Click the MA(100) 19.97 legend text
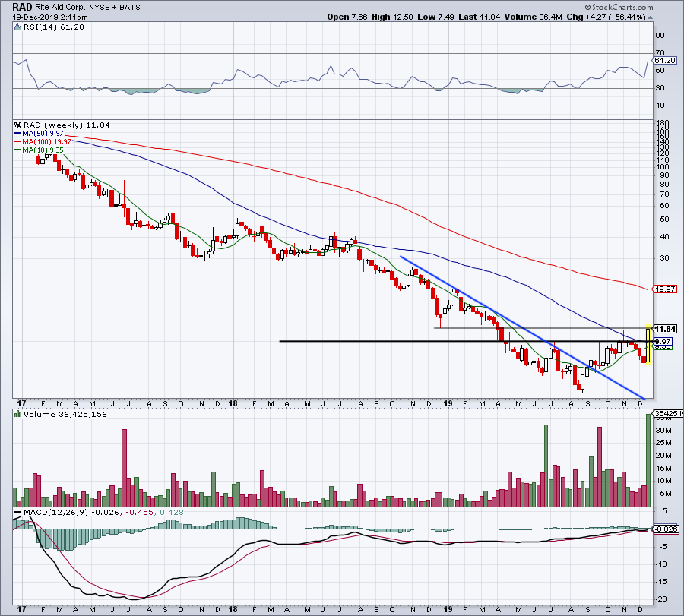The image size is (684, 616). click(x=46, y=142)
